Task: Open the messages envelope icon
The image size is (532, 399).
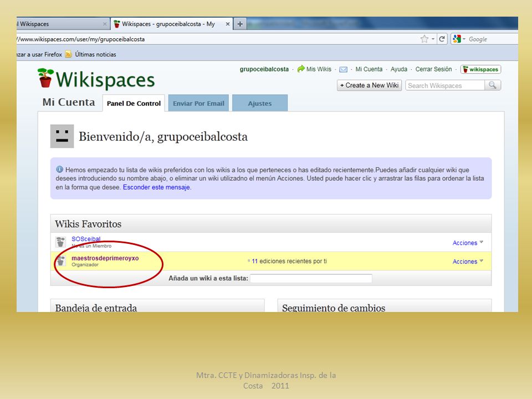Action: click(x=344, y=70)
